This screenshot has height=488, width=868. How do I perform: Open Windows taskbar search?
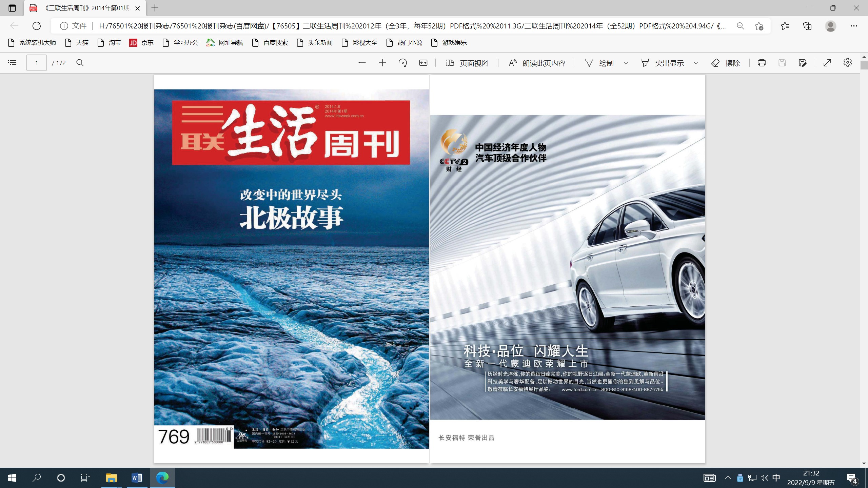pos(37,478)
